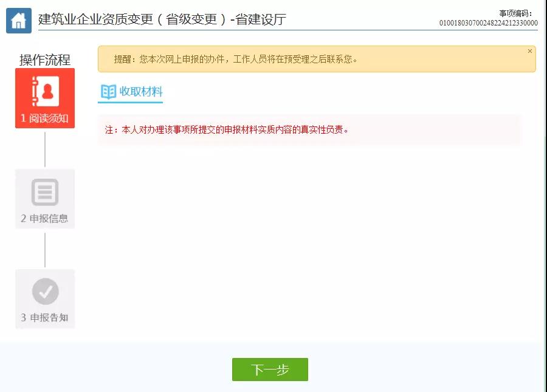The height and width of the screenshot is (392, 547).
Task: Click the open book icon beside 收取材料
Action: (x=108, y=92)
